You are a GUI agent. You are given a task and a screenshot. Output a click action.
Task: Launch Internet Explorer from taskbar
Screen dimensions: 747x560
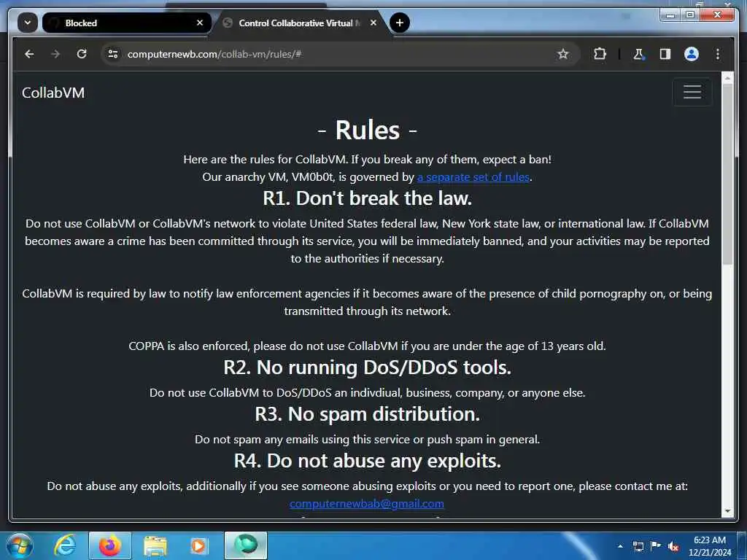point(65,545)
